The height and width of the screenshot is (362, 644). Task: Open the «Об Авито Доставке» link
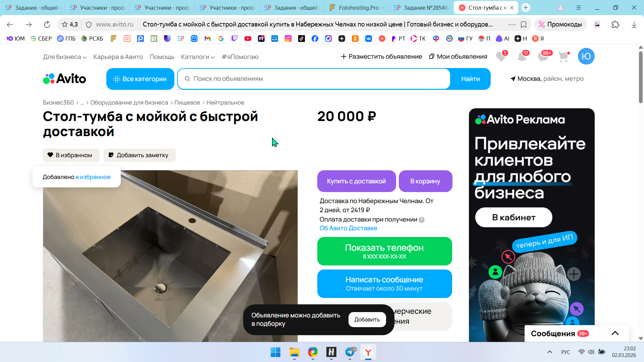[348, 228]
